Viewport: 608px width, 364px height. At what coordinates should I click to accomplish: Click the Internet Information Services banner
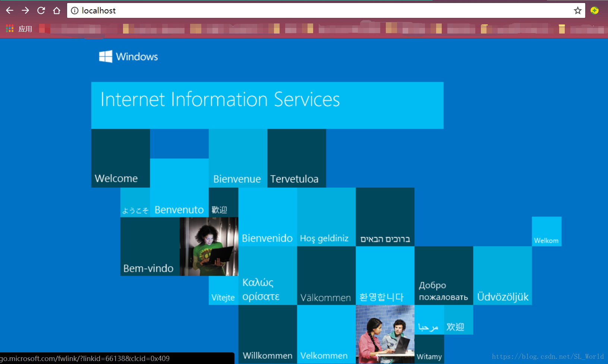point(267,105)
